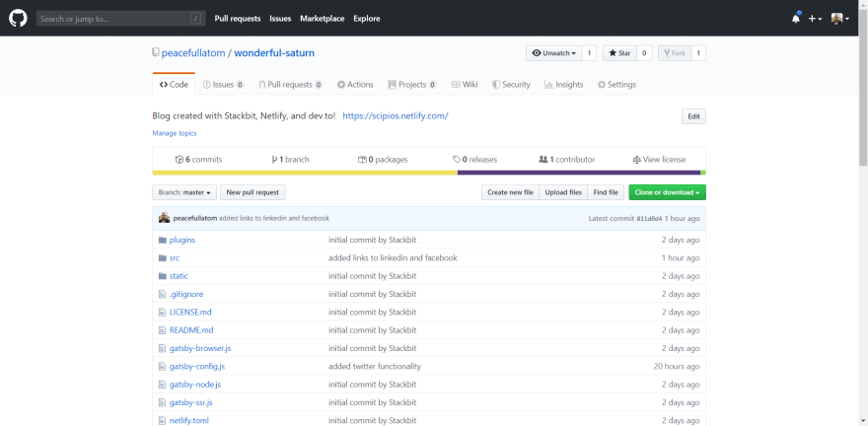Click Edit description button
Viewport: 868px width, 426px height.
pyautogui.click(x=693, y=116)
